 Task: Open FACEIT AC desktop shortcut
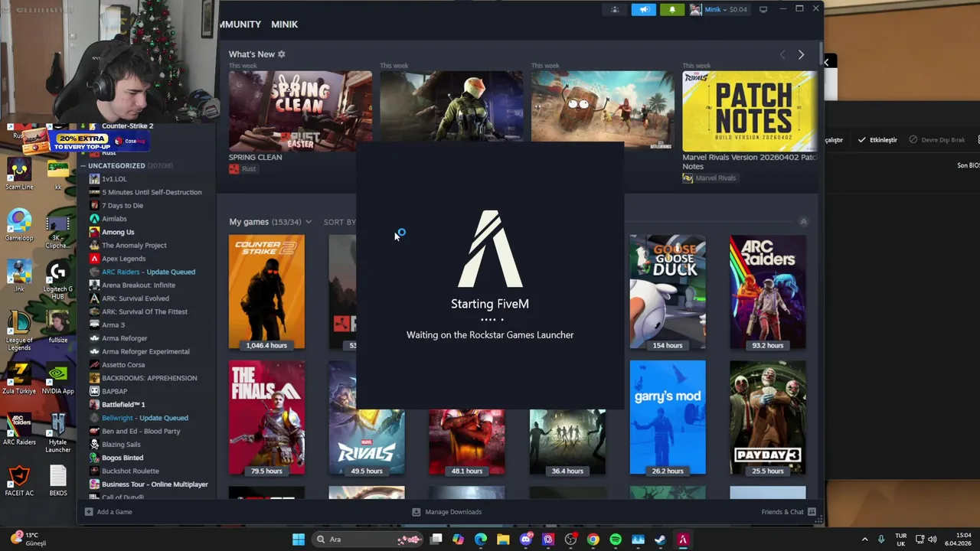tap(19, 481)
